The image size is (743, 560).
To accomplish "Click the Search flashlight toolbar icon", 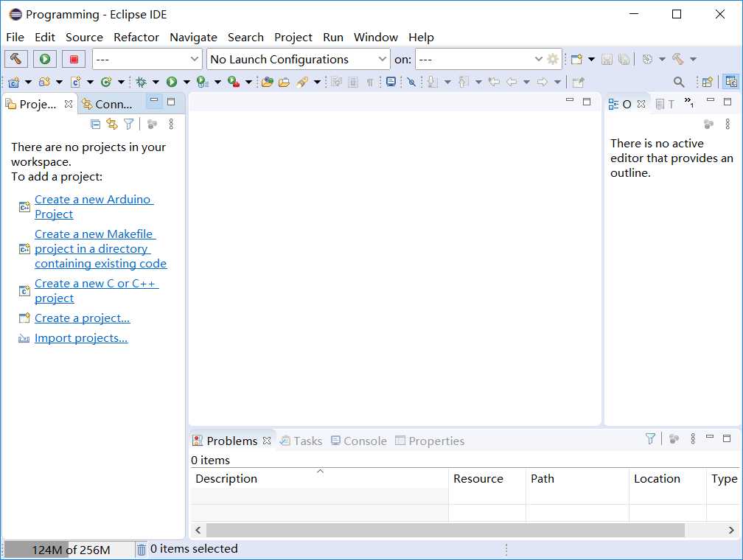I will [x=302, y=82].
